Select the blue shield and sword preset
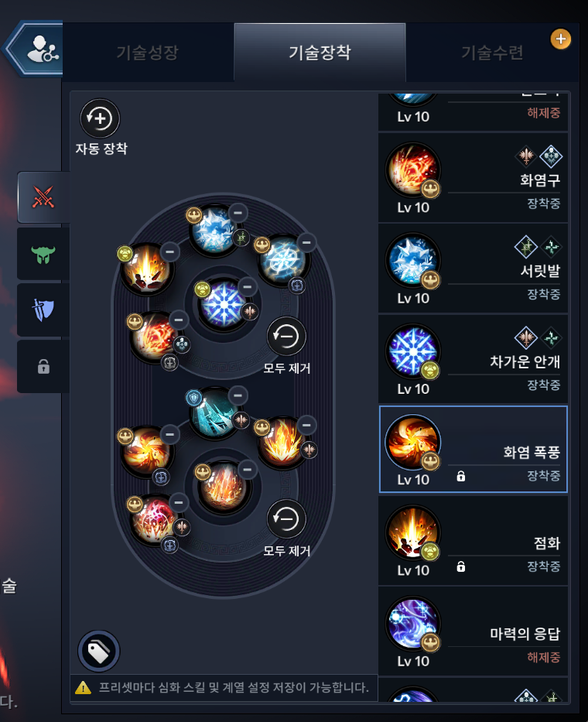The height and width of the screenshot is (722, 588). tap(43, 310)
